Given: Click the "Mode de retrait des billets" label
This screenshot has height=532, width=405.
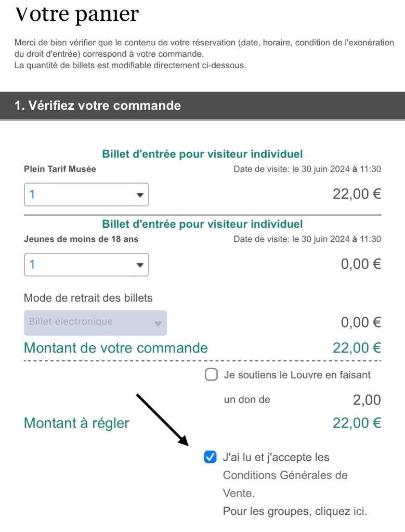Looking at the screenshot, I should 88,298.
